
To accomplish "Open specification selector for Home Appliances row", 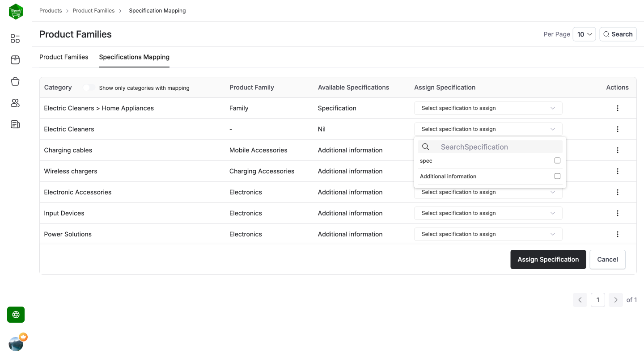I will 488,108.
